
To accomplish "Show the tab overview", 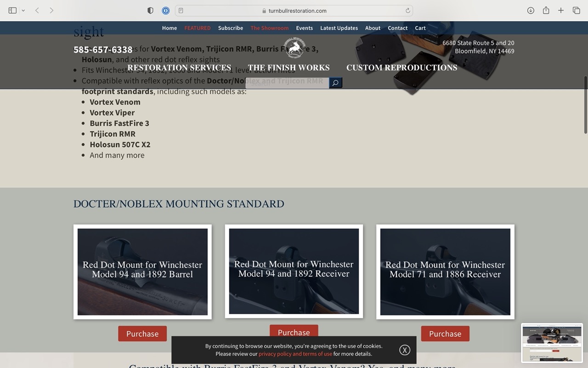I will click(x=576, y=11).
